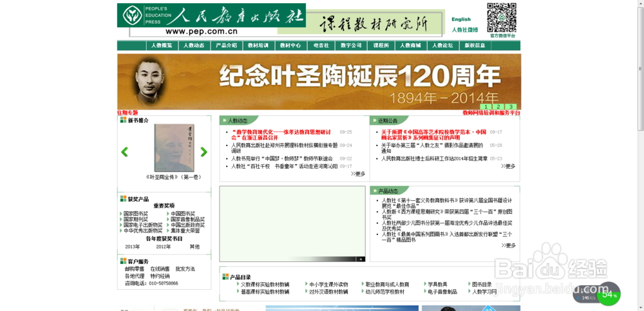Viewport: 644px width, 311px height.
Task: Open the 产品介绍 menu item
Action: click(226, 46)
